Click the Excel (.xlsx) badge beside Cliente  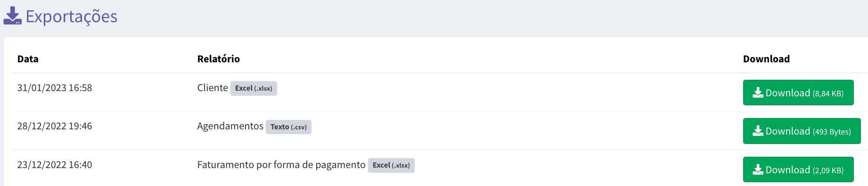tap(254, 88)
